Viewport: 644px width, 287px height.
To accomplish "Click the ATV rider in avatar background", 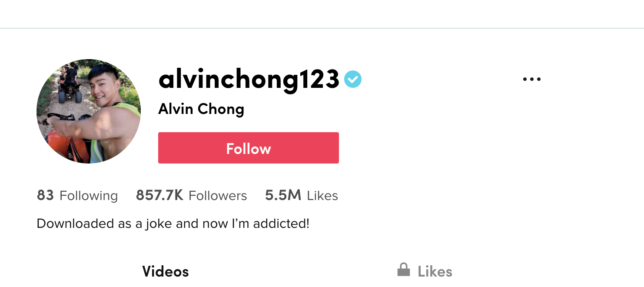I will 70,83.
